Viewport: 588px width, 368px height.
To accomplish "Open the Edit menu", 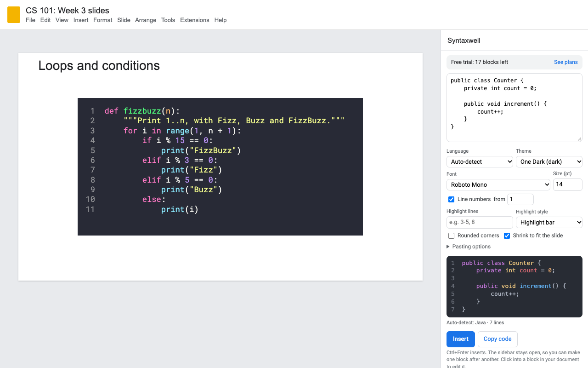I will click(x=45, y=20).
